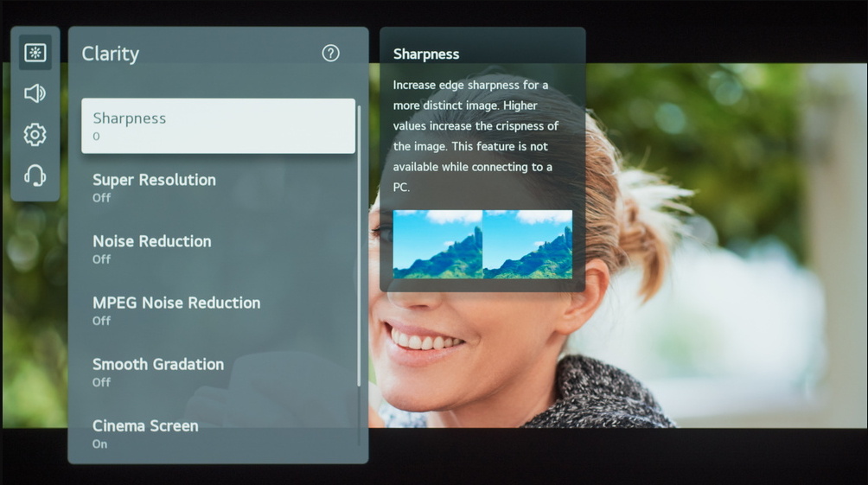
Task: Click the Off value under MPEG Noise Reduction
Action: coord(101,321)
